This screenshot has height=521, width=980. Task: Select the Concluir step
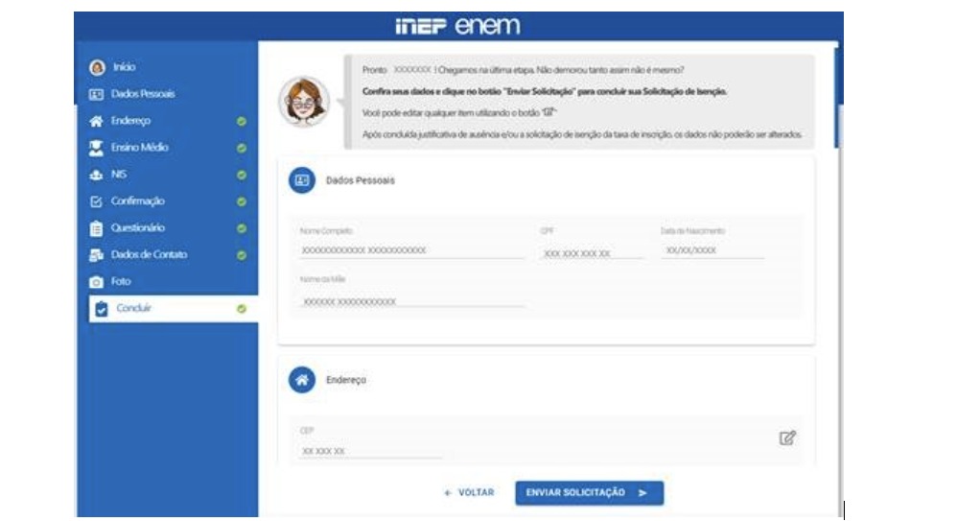click(x=174, y=309)
